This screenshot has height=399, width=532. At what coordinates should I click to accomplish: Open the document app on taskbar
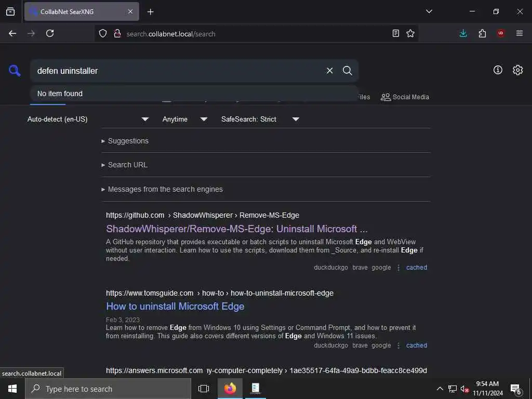coord(255,389)
